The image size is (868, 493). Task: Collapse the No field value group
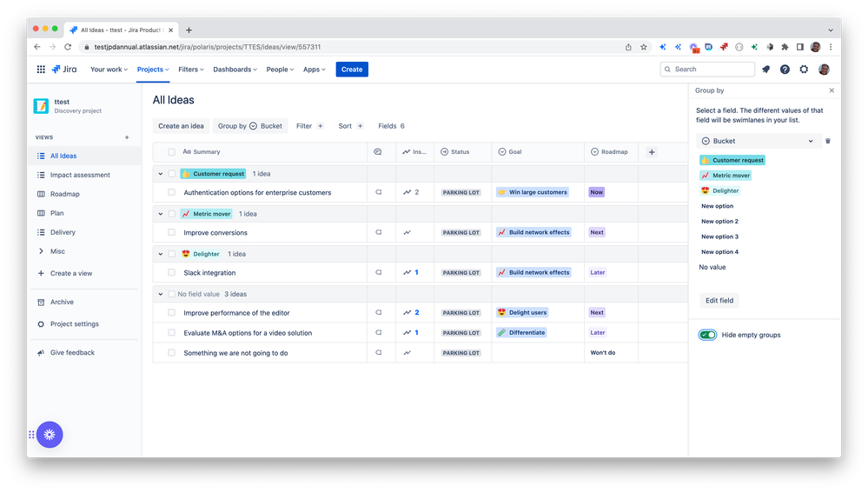coord(161,294)
